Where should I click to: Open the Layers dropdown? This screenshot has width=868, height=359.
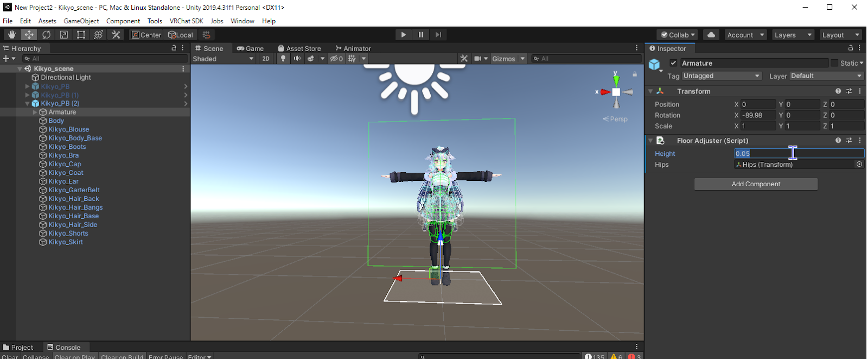coord(793,35)
